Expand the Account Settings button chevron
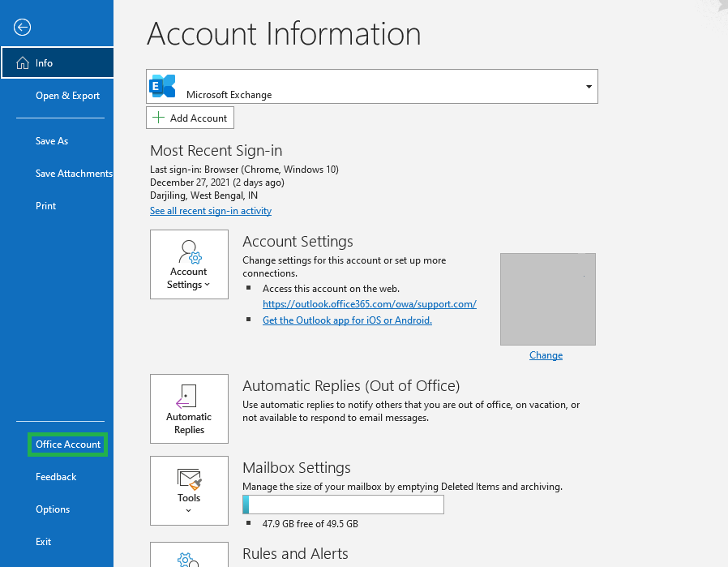Viewport: 728px width, 567px height. [x=207, y=285]
